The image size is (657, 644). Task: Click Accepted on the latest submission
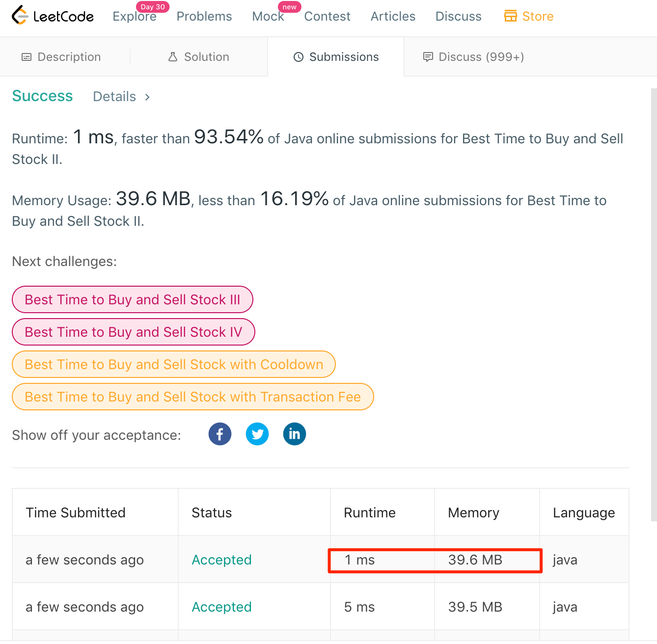pyautogui.click(x=221, y=560)
